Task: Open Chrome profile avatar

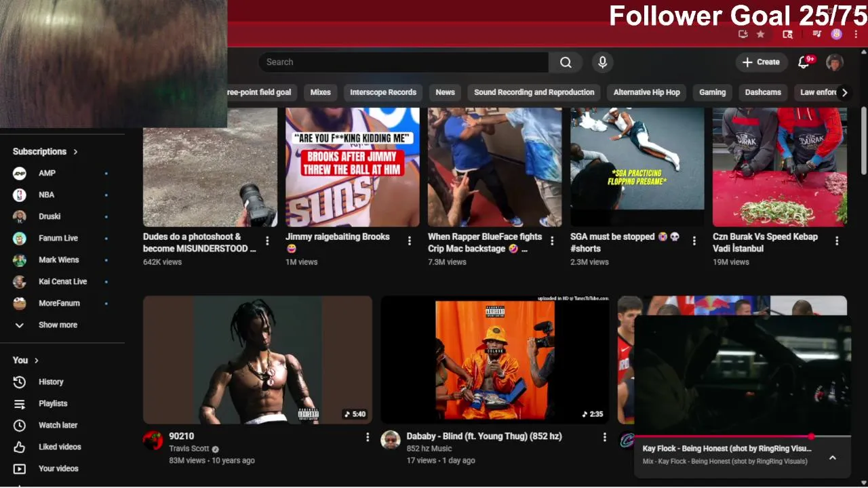Action: (837, 34)
